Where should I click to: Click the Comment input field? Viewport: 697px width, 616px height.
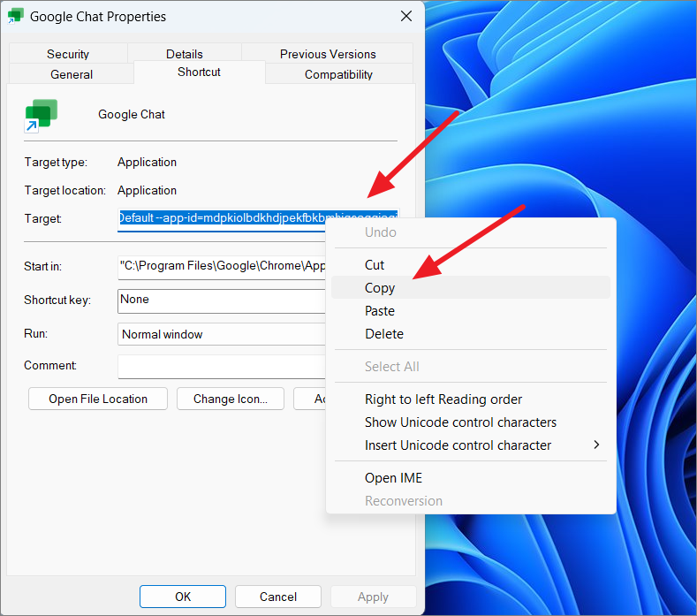(222, 367)
